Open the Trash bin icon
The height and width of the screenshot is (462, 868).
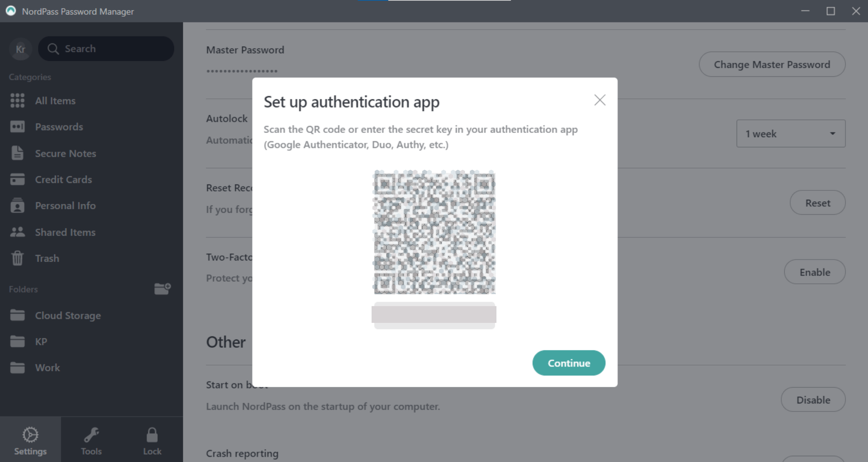point(17,258)
